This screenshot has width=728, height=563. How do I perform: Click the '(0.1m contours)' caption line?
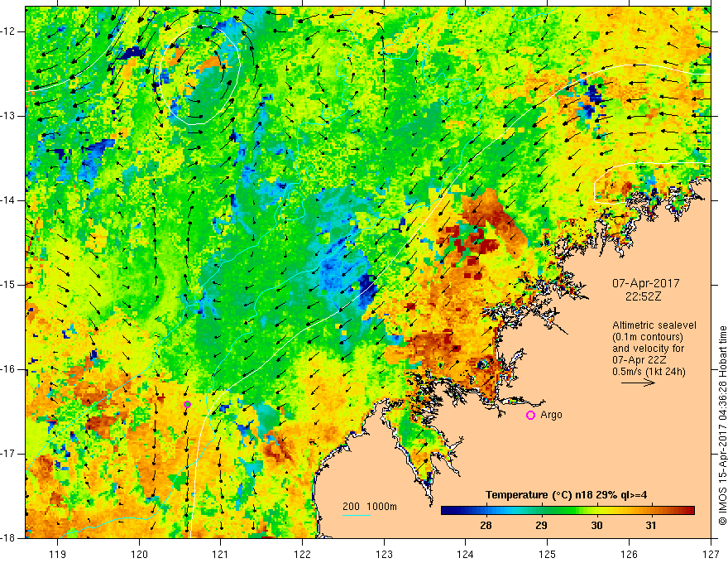point(647,337)
